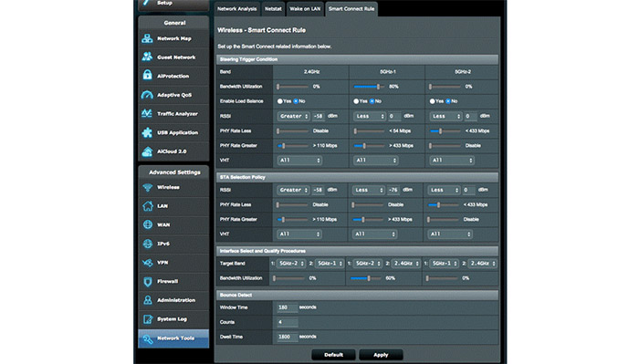The width and height of the screenshot is (639, 364).
Task: Click the Dwell Time input field
Action: point(287,337)
